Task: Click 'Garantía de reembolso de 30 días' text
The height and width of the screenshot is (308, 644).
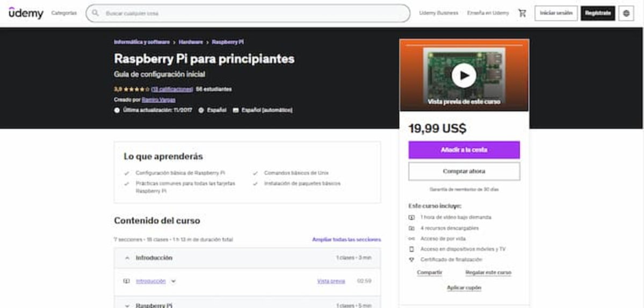Action: click(x=464, y=189)
